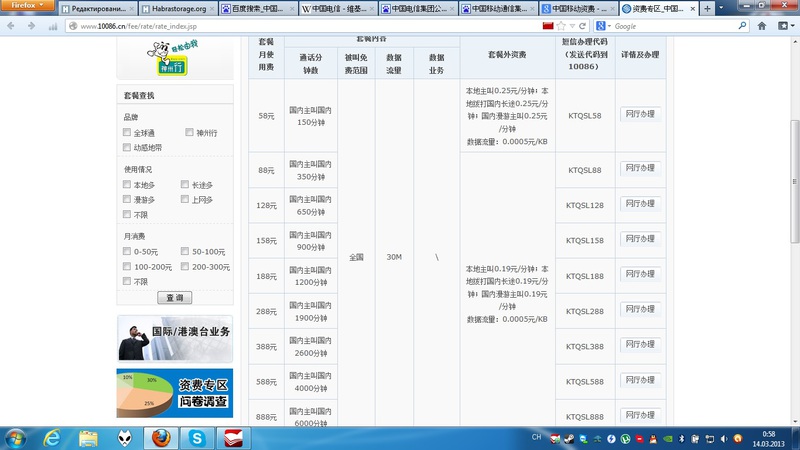Screen dimensions: 800x450
Task: Switch to the 百度搜索 tab
Action: click(258, 9)
